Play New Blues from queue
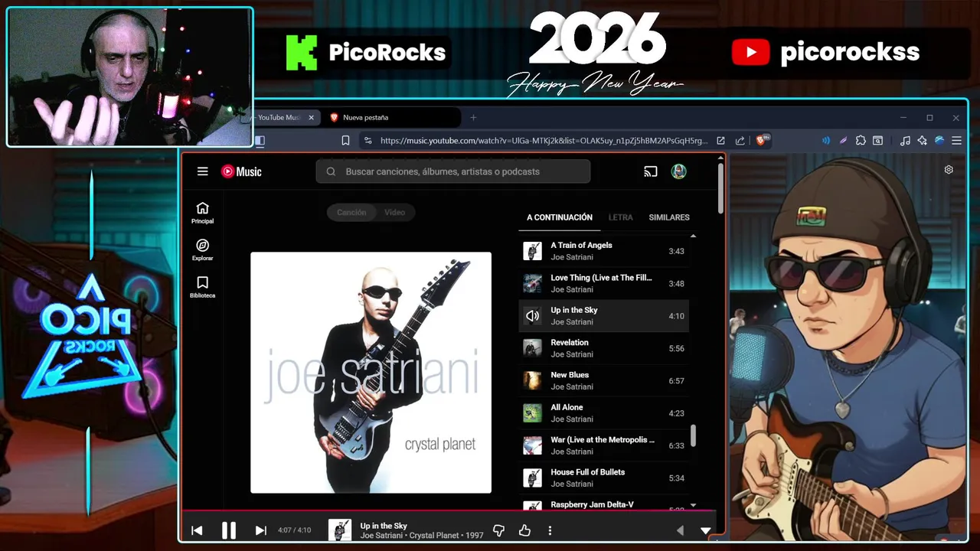 (604, 380)
